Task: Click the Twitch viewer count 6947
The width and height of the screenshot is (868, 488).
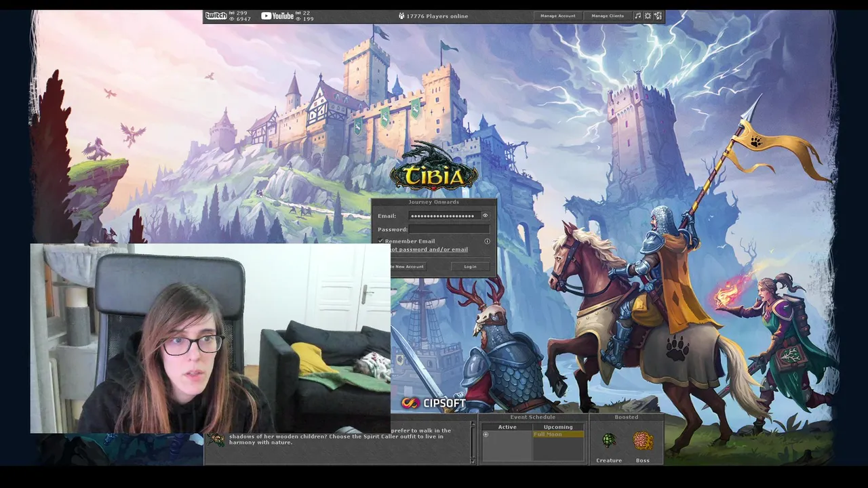Action: (x=240, y=19)
